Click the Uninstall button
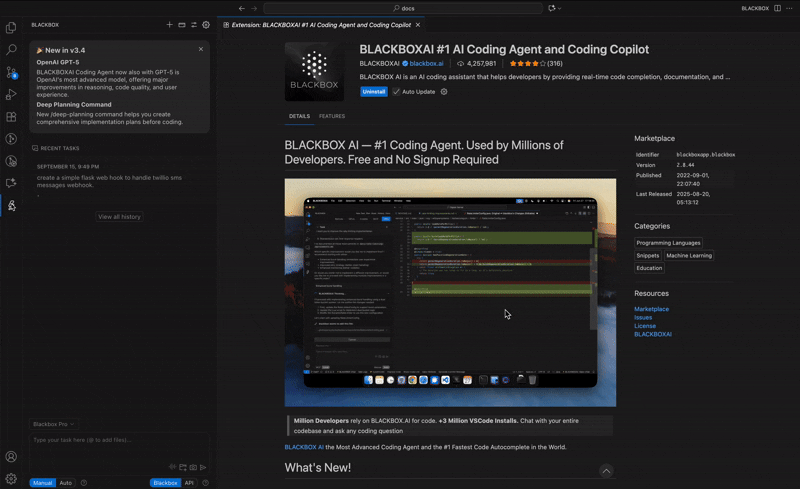This screenshot has width=800, height=489. click(374, 92)
